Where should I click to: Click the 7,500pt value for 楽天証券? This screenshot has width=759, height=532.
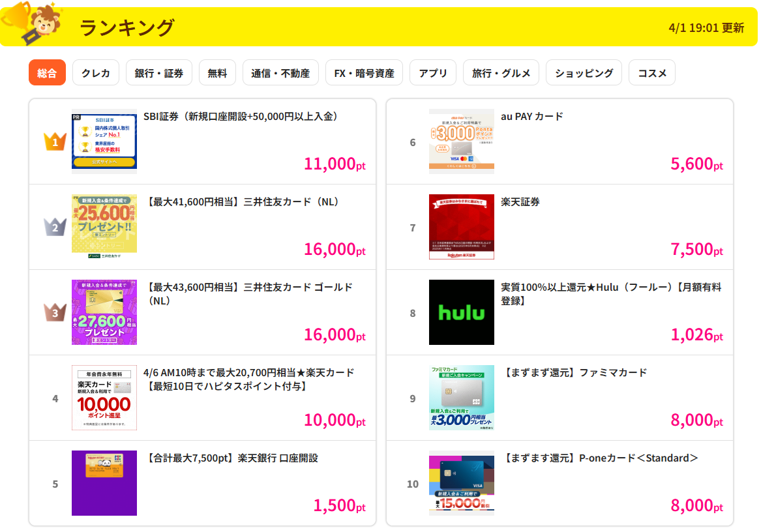[696, 249]
